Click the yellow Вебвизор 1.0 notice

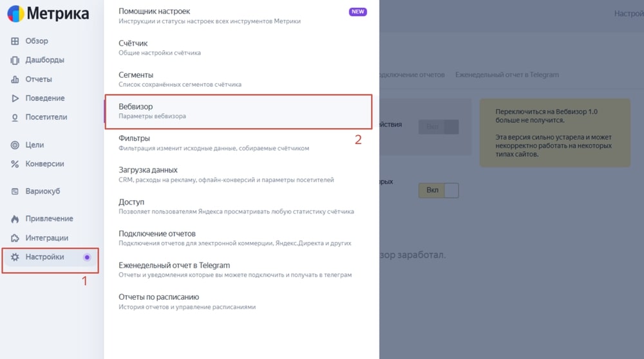coord(555,133)
